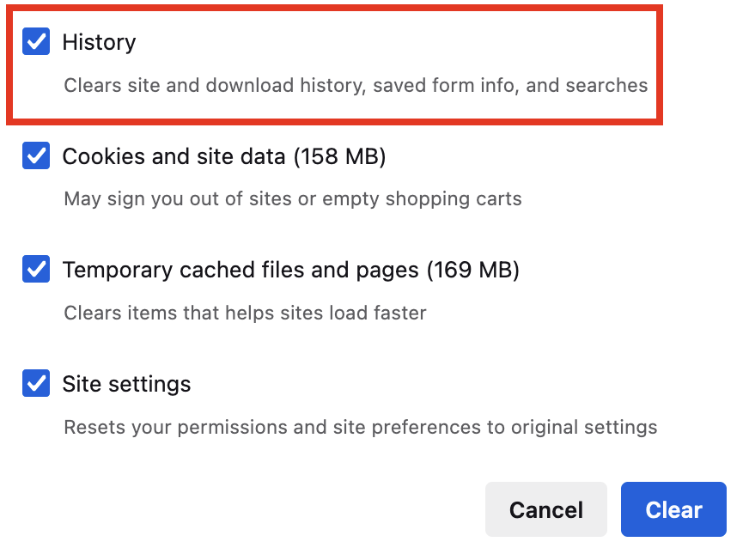
Task: Click the Clear button
Action: tap(673, 509)
